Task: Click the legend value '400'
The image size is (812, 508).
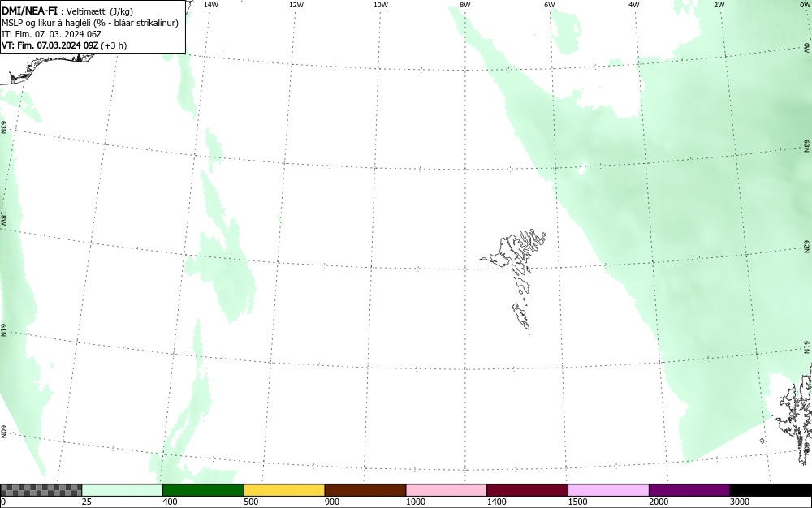Action: tap(170, 502)
